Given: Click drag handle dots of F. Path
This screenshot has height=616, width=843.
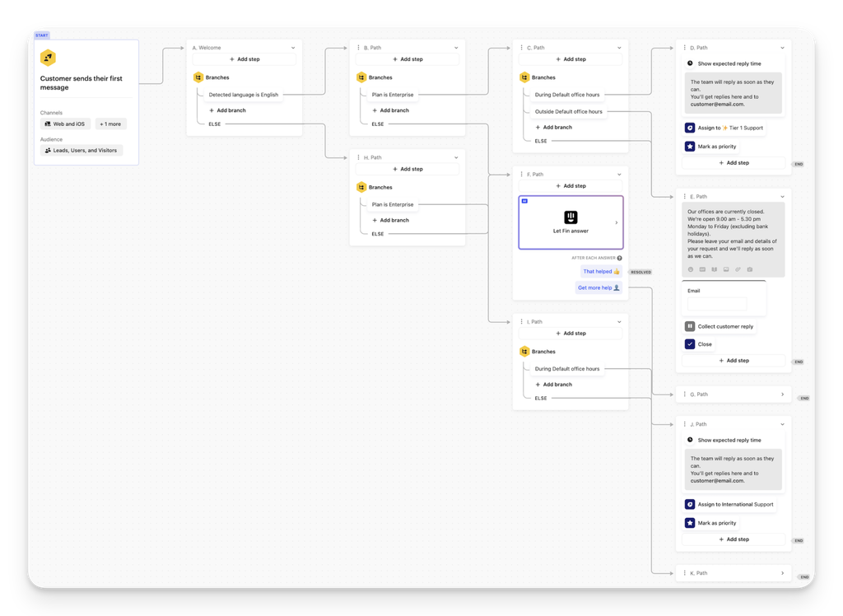Looking at the screenshot, I should pyautogui.click(x=521, y=175).
